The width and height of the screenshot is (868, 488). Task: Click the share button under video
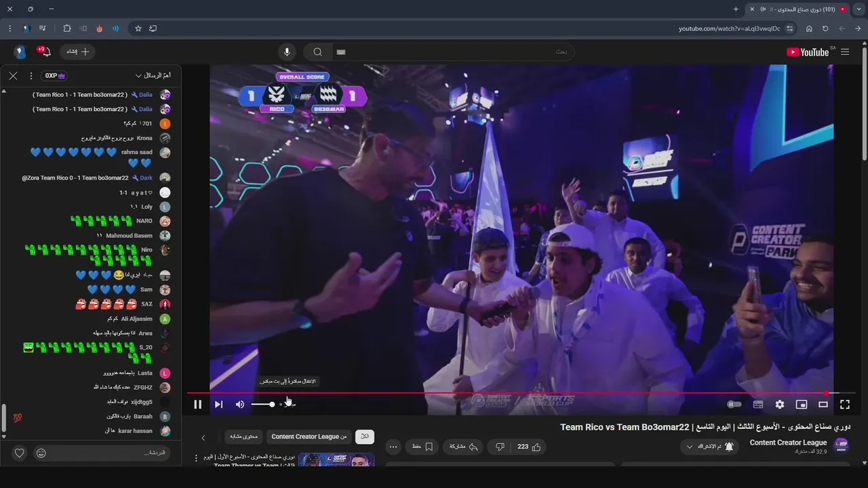click(464, 447)
